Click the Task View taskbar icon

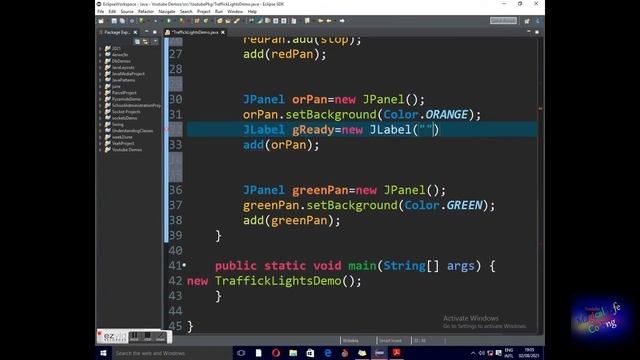click(x=241, y=353)
